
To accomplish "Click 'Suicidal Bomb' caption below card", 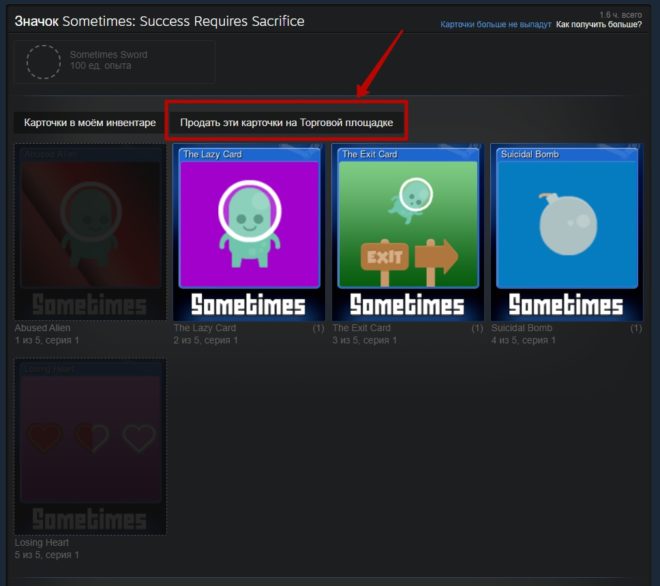I will [522, 328].
